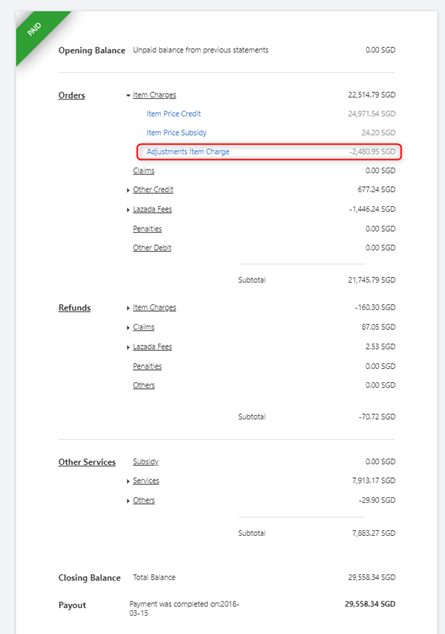Select the Total Balance 29,558.34 SGD amount
This screenshot has height=634, width=445.
372,577
